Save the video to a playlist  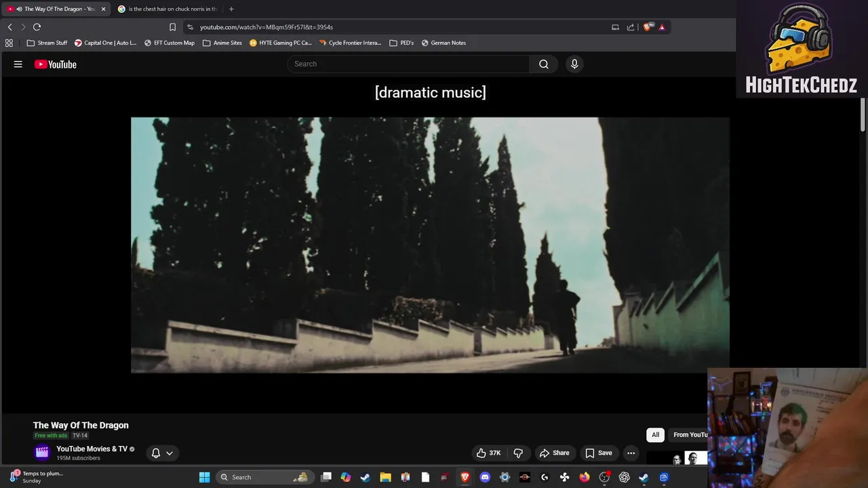point(598,453)
